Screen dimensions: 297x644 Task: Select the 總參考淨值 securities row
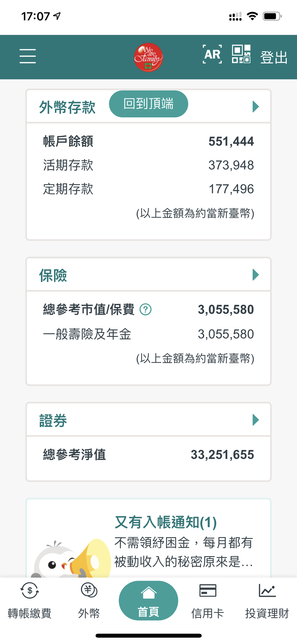148,455
